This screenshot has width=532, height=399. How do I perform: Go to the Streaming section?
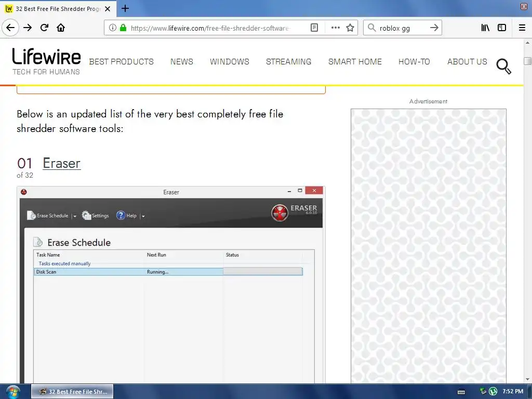288,62
